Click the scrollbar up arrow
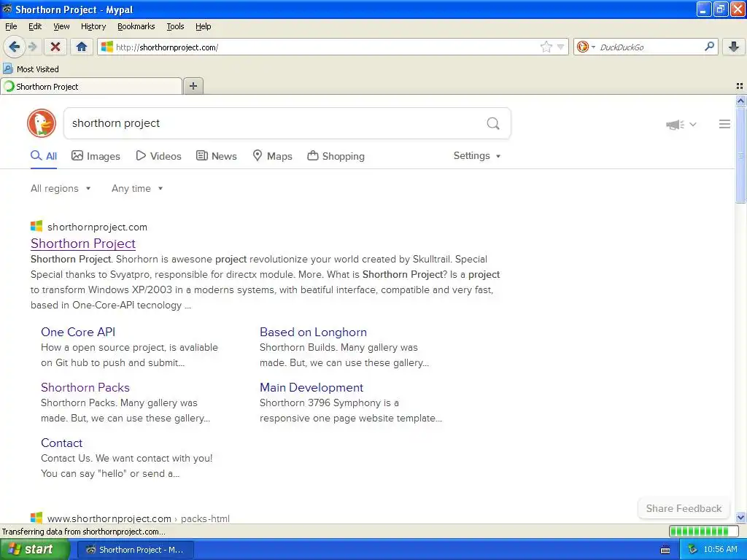The image size is (747, 560). [740, 101]
